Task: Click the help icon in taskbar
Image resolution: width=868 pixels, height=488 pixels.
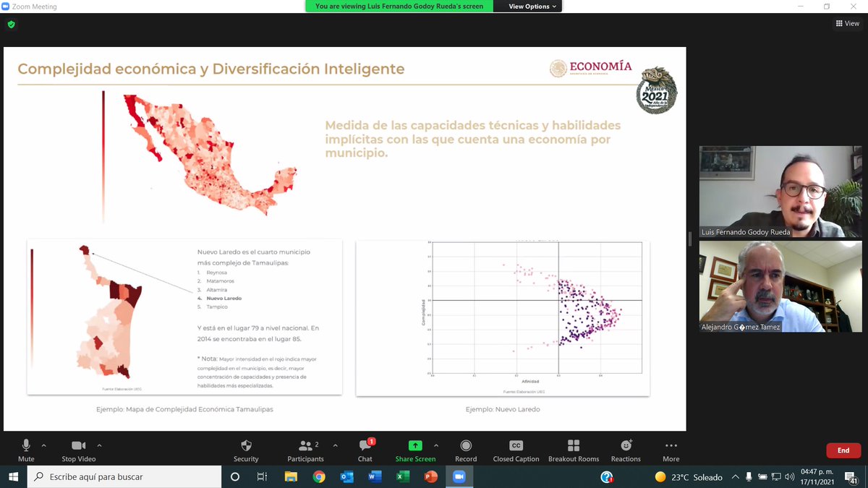Action: point(608,477)
